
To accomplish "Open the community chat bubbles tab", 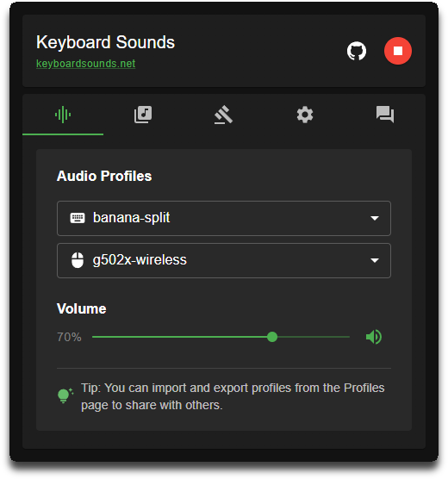I will (x=385, y=115).
